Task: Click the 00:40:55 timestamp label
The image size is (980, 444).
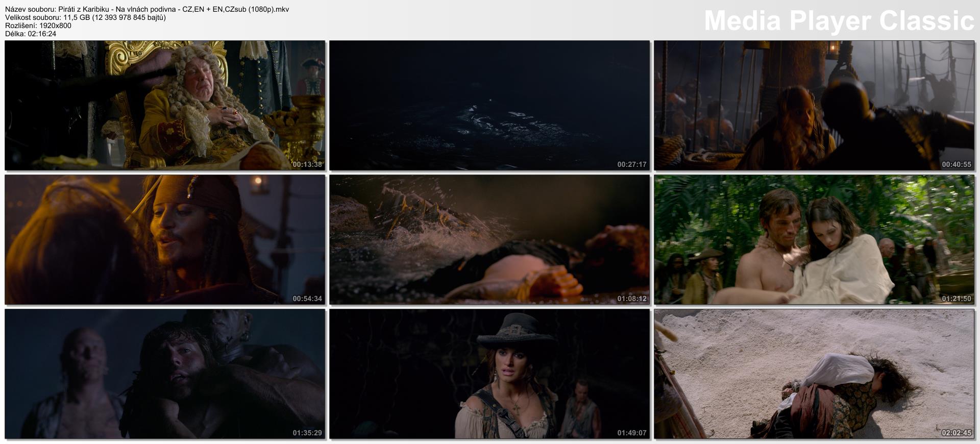Action: coord(956,164)
